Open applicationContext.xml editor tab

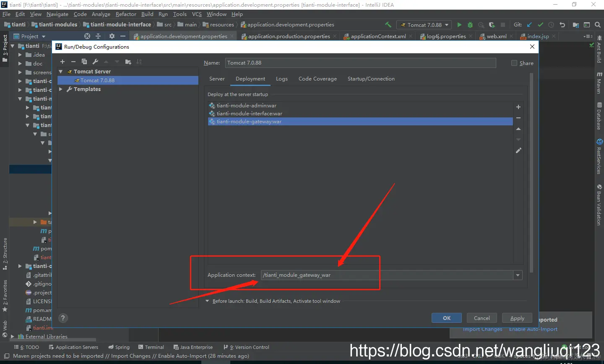click(x=378, y=36)
